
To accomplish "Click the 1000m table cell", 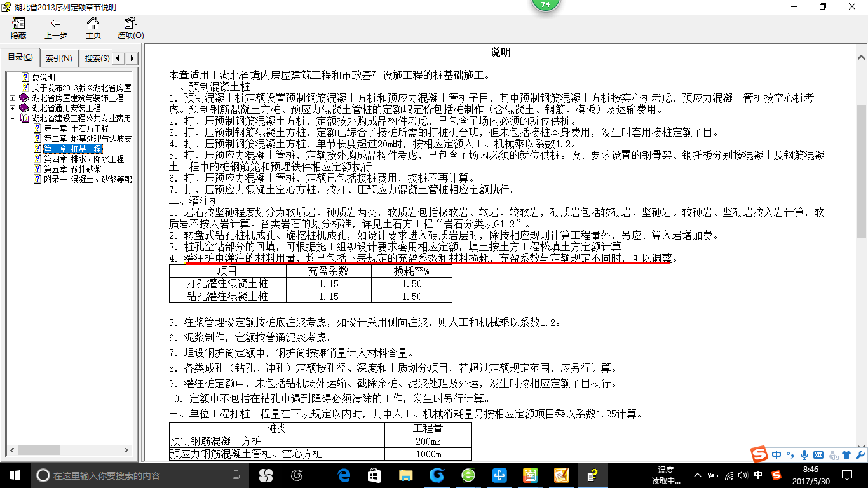I will tap(428, 454).
